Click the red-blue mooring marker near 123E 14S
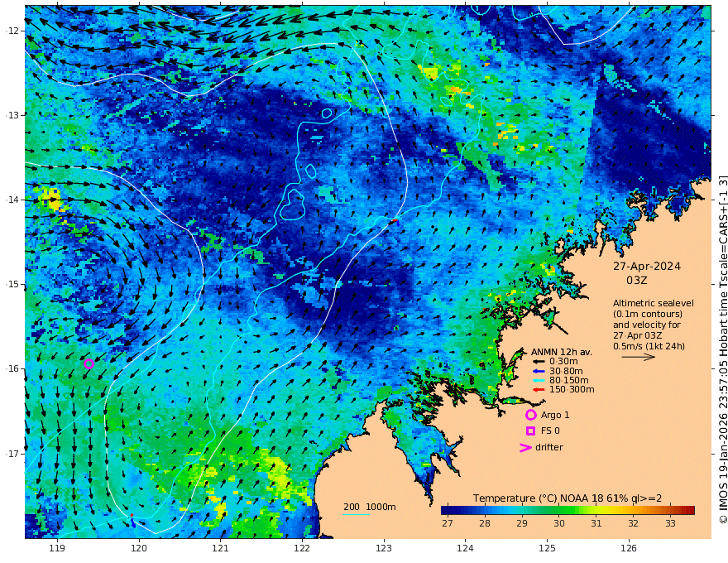This screenshot has width=728, height=563. [x=395, y=222]
